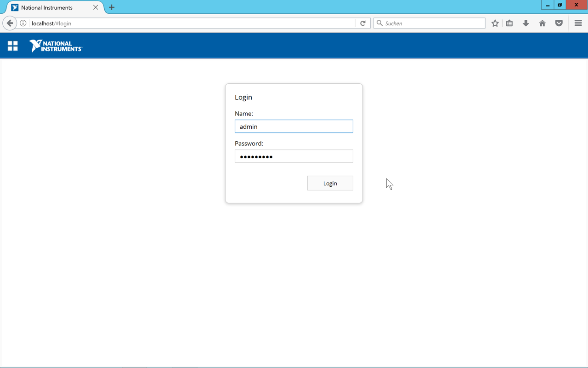Go back with the browser back arrow

(10, 23)
